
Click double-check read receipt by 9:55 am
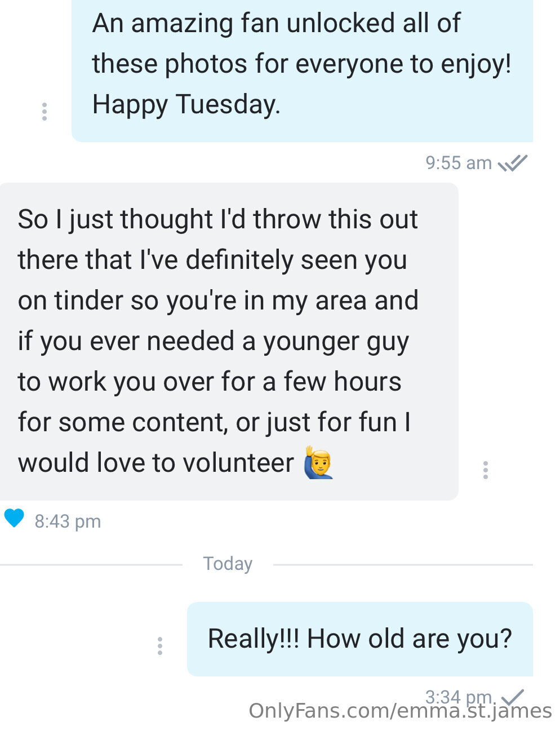[x=513, y=163]
